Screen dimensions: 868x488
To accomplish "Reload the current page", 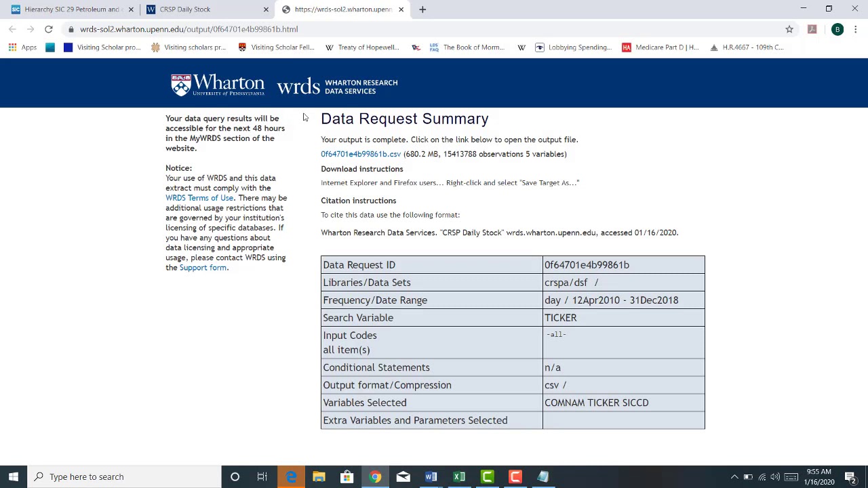I will click(49, 29).
